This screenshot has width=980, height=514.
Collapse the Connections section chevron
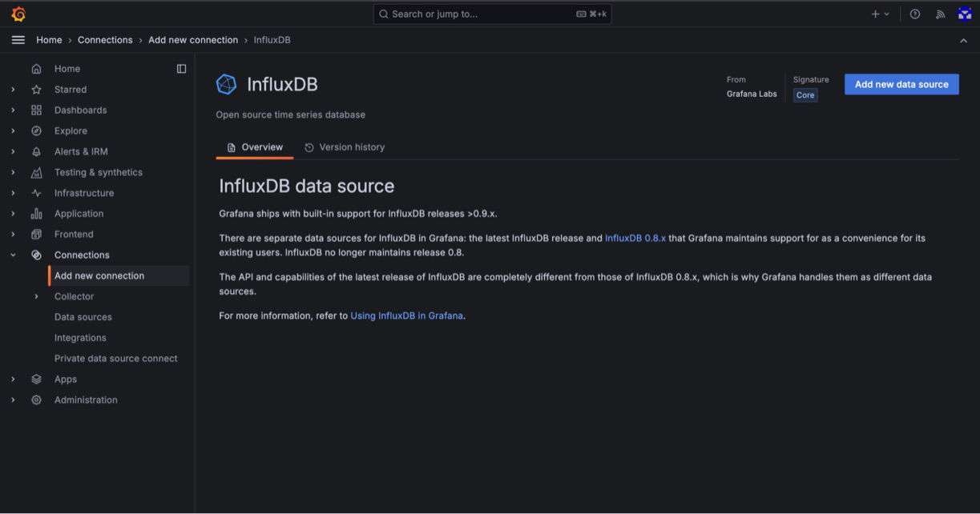click(13, 255)
